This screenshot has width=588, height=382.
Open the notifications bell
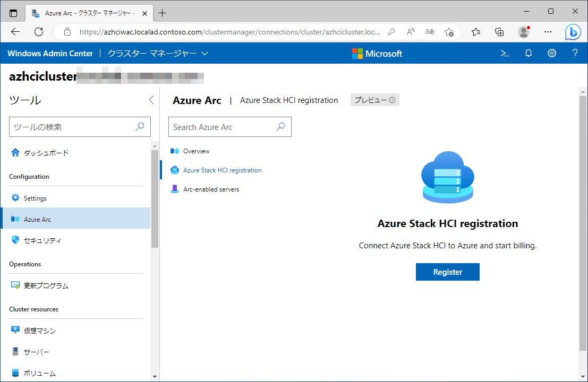point(528,53)
